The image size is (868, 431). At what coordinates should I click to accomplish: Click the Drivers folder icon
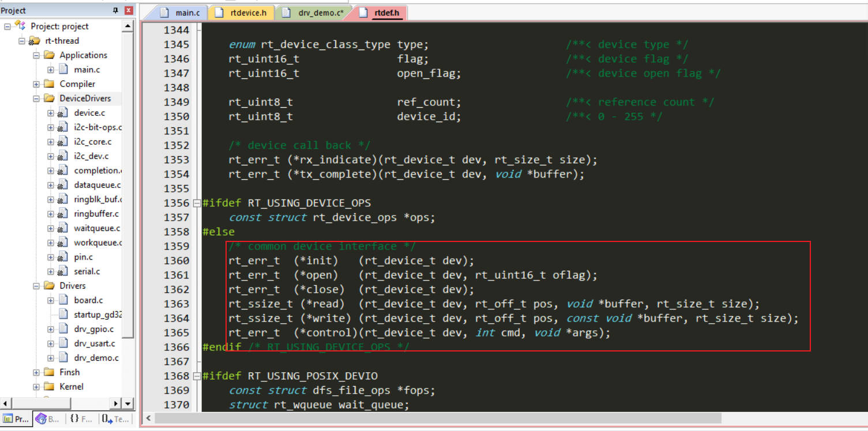click(49, 286)
